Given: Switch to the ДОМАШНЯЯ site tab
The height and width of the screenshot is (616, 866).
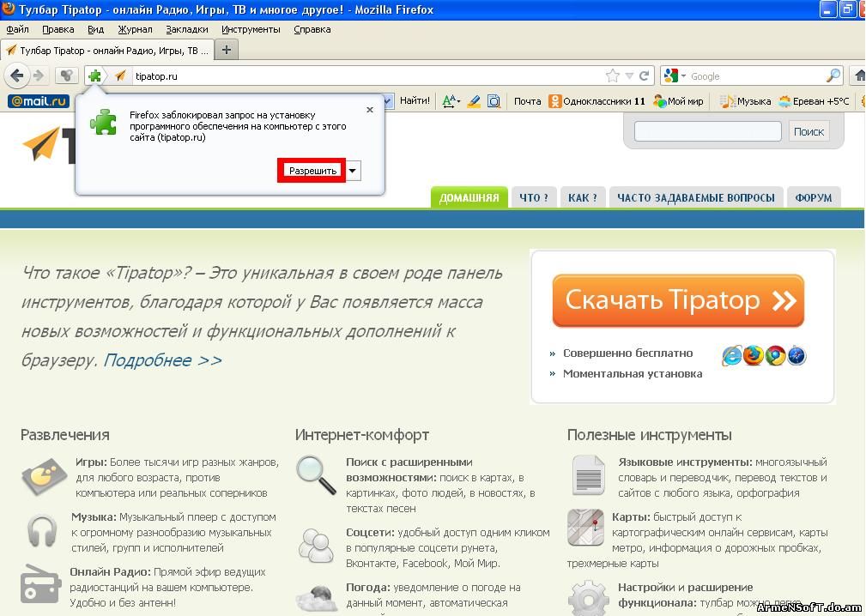Looking at the screenshot, I should [x=469, y=197].
